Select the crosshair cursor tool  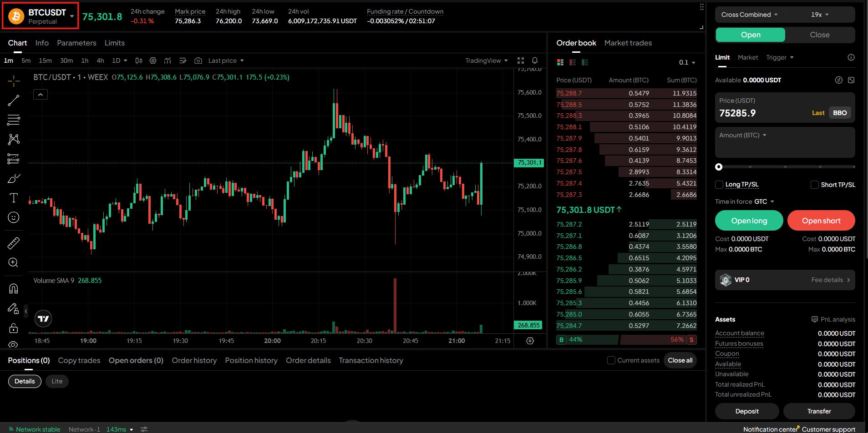point(14,81)
